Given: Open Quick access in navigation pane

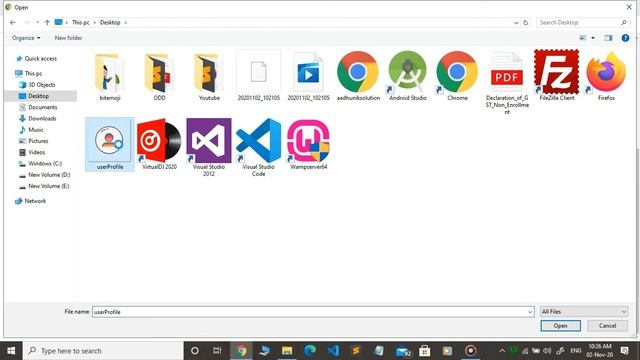Looking at the screenshot, I should 40,59.
